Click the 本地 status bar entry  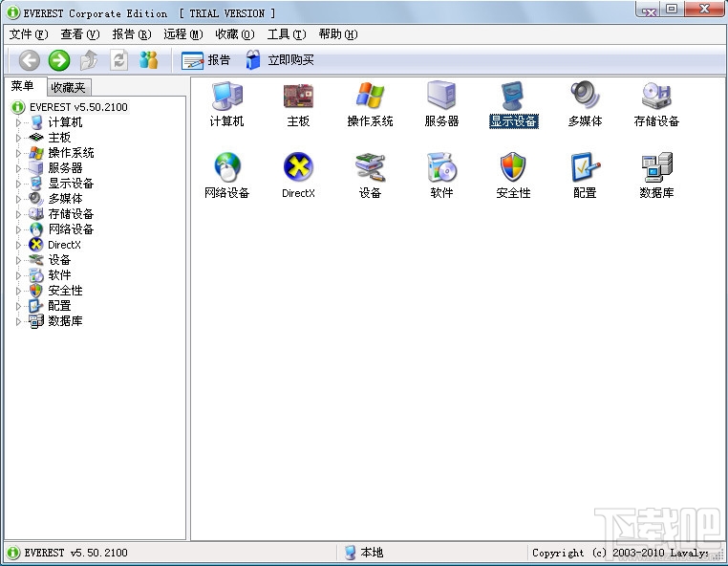click(x=364, y=553)
